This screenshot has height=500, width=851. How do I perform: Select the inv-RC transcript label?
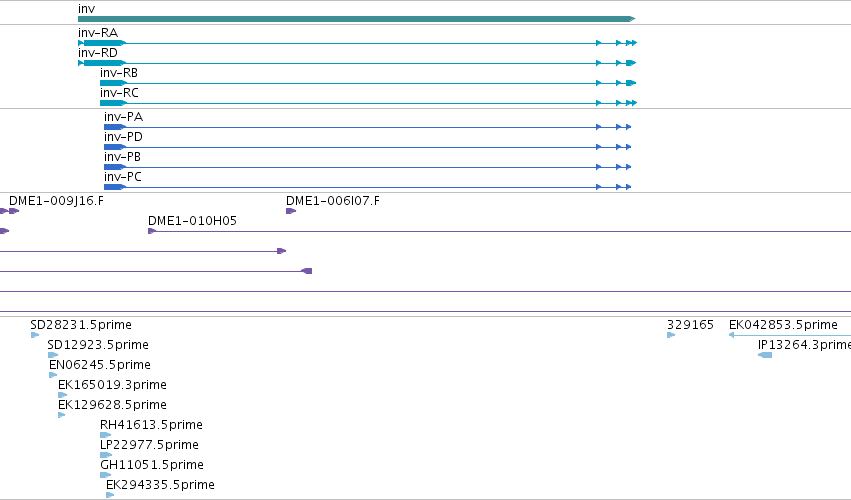tap(119, 93)
